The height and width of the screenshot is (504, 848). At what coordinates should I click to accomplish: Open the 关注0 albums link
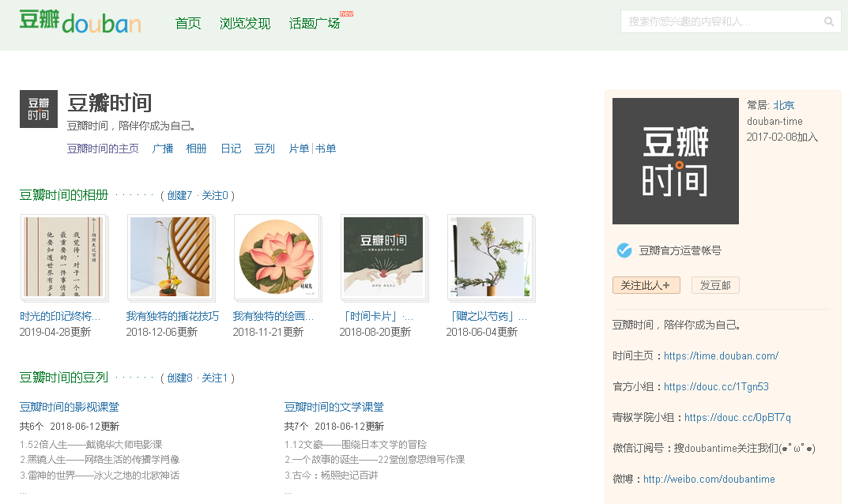215,195
